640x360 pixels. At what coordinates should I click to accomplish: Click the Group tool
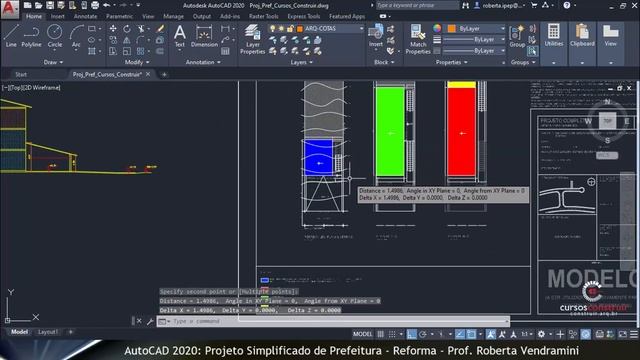(x=517, y=36)
